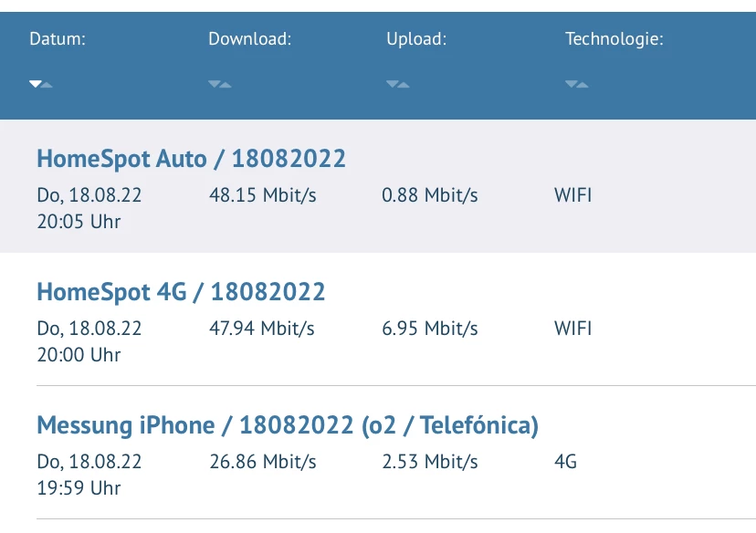Sort Download column ascending arrow

click(x=226, y=85)
